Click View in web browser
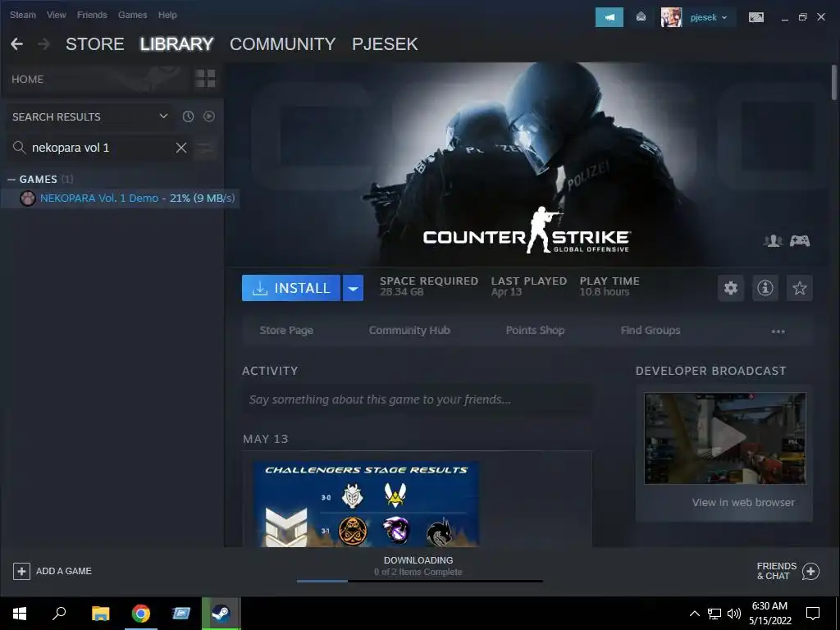Viewport: 840px width, 630px height. point(743,503)
